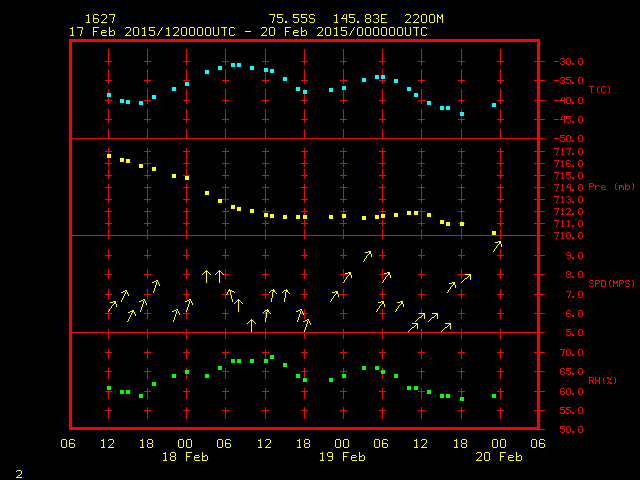
Task: Click the RH(%) axis title
Action: coord(602,380)
